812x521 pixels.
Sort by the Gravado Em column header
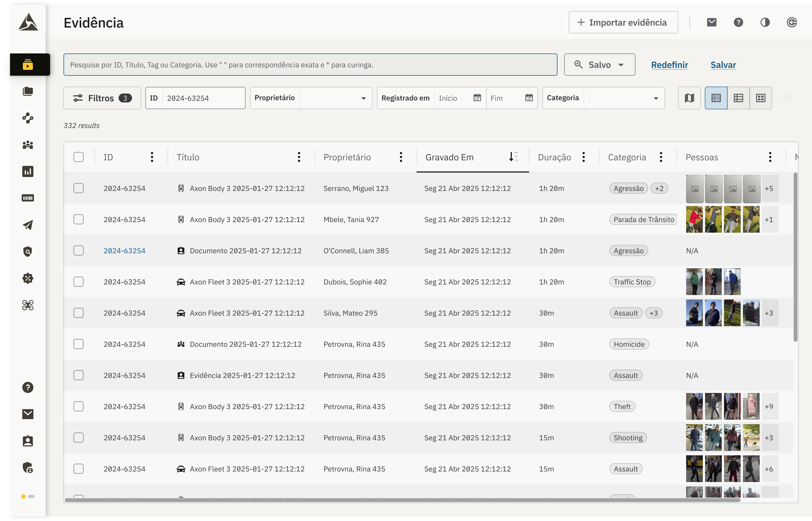coord(449,157)
